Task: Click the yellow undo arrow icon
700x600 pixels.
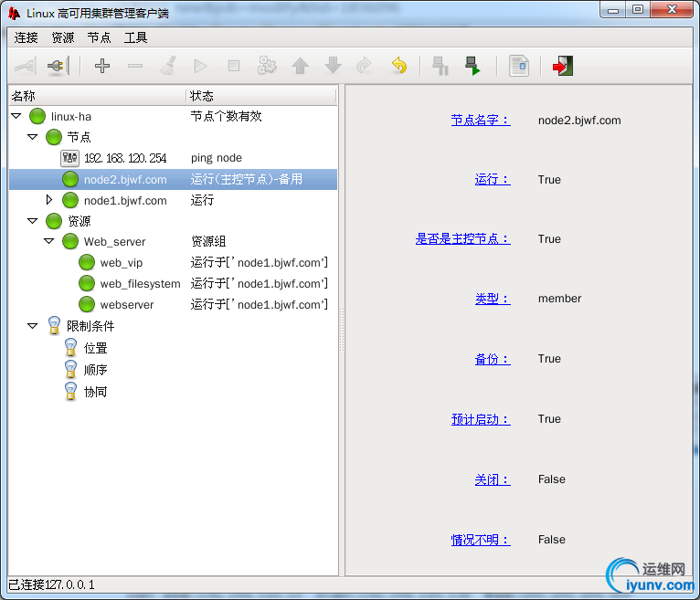Action: (398, 66)
